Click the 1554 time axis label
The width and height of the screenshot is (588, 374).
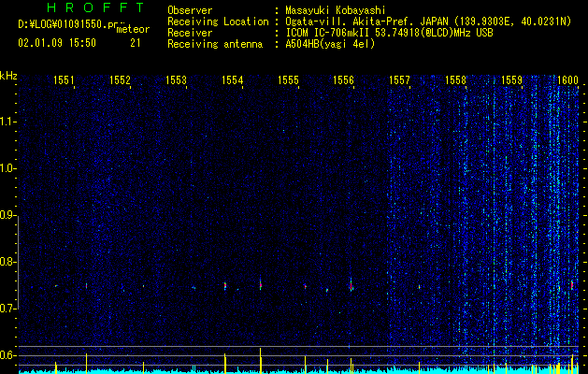tap(232, 79)
